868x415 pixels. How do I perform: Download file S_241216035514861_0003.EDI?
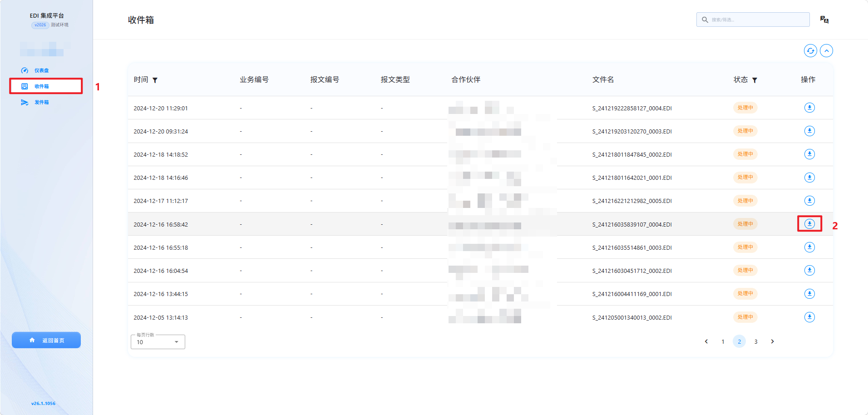tap(809, 247)
